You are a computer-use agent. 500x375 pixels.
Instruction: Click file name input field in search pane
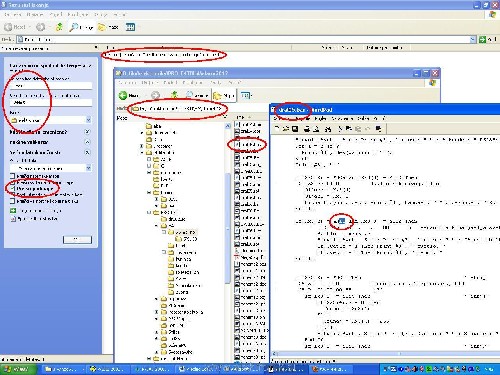click(51, 86)
